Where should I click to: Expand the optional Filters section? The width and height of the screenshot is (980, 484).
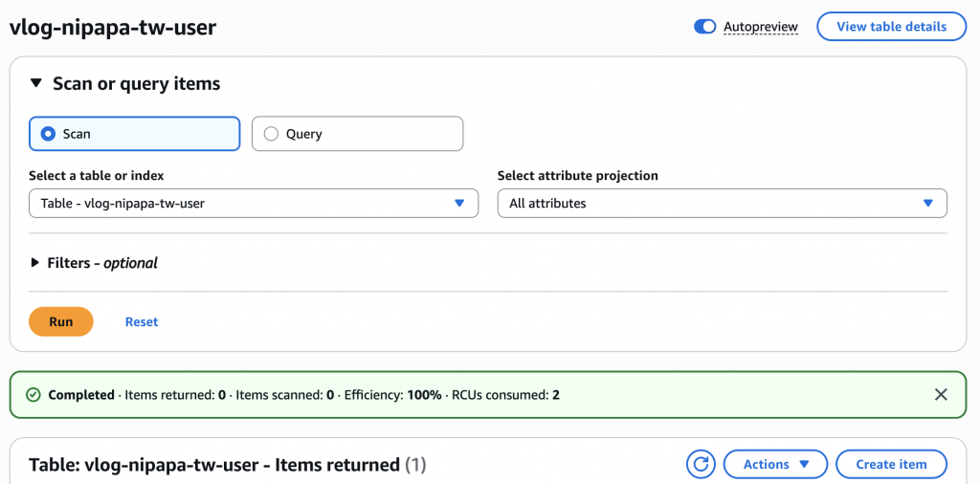tap(36, 263)
